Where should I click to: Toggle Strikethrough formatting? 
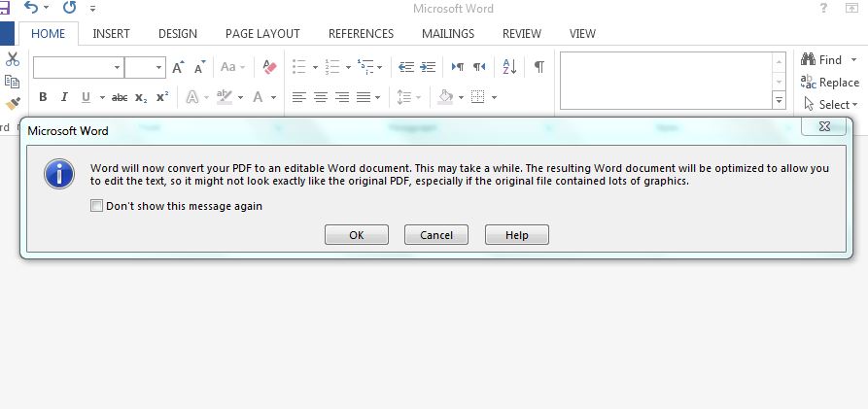(120, 97)
